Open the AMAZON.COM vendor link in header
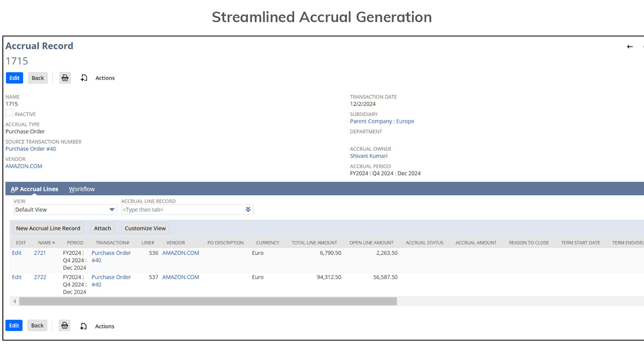The width and height of the screenshot is (644, 355). click(x=24, y=166)
